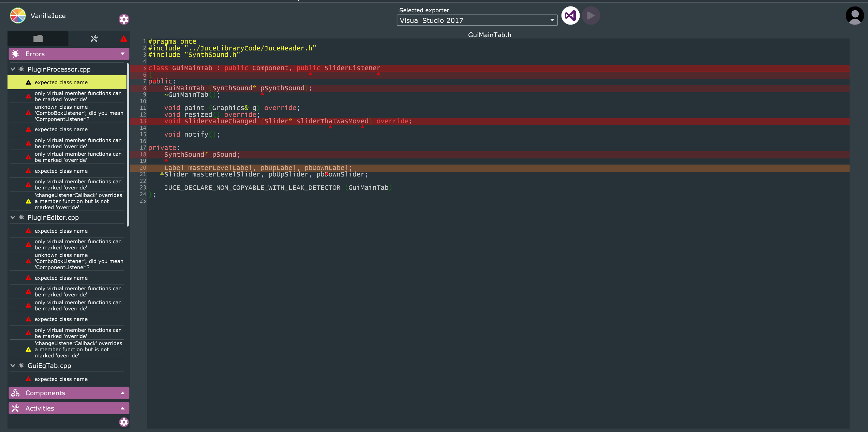Click the 'SynthSound* pSound;' line
The width and height of the screenshot is (868, 432).
(x=202, y=155)
